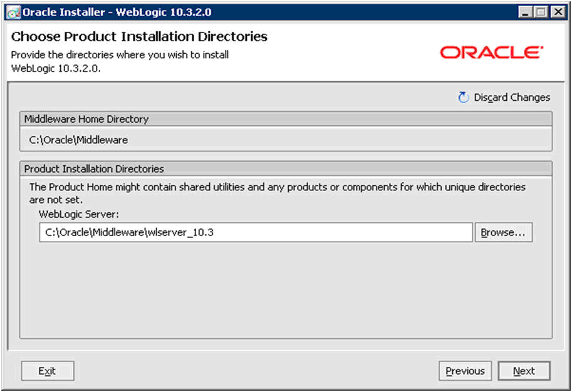Minimize the Oracle Installer window
Viewport: 572px width, 392px height.
click(525, 13)
